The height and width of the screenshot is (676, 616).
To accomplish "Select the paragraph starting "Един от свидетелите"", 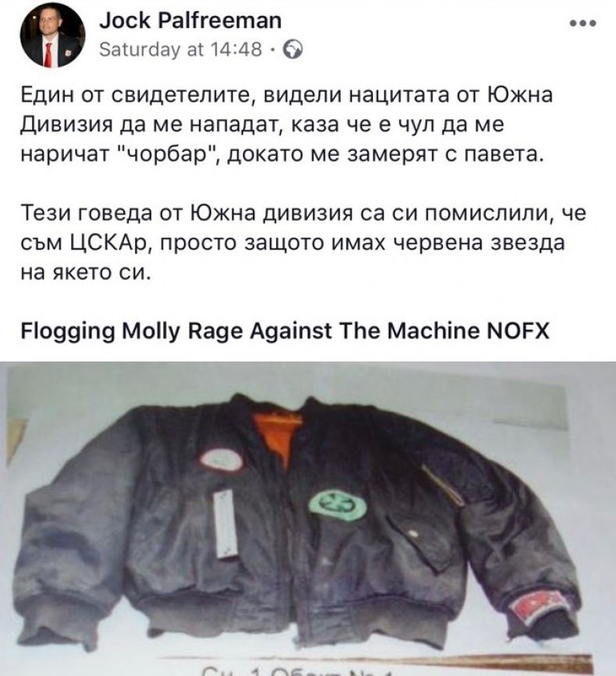I will tap(287, 124).
